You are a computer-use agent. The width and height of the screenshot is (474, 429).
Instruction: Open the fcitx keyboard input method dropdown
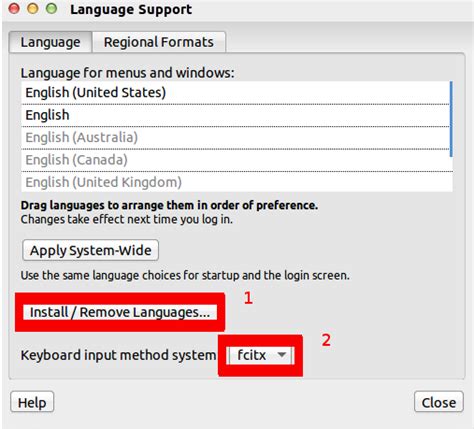(260, 355)
